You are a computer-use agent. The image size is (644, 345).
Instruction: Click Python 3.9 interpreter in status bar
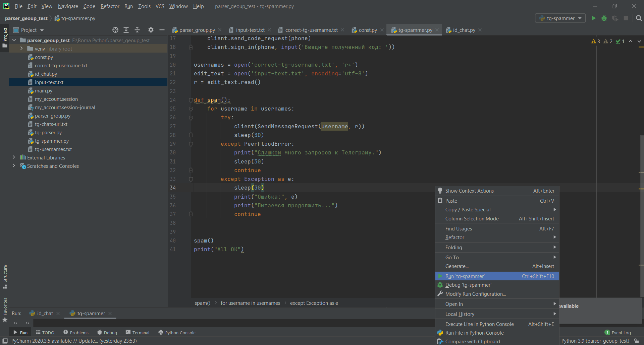[595, 341]
